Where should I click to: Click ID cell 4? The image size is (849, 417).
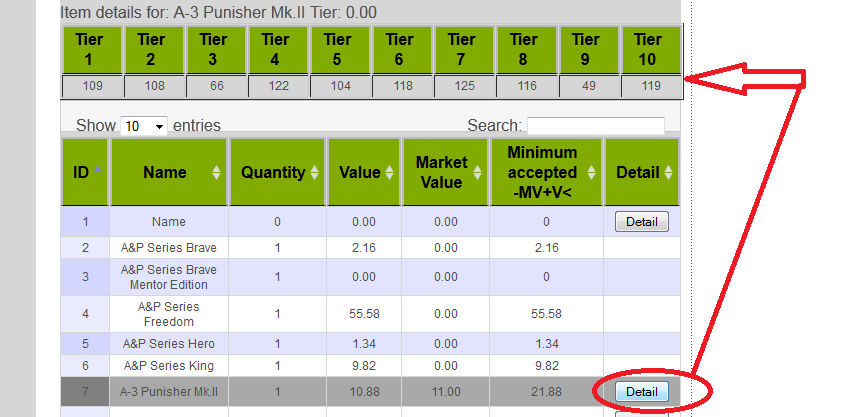pos(85,314)
